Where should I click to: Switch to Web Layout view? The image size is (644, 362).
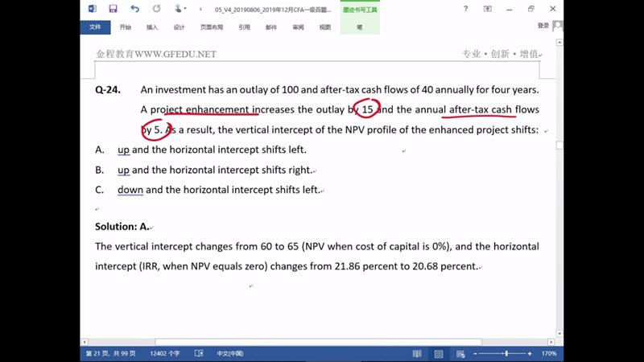(460, 353)
